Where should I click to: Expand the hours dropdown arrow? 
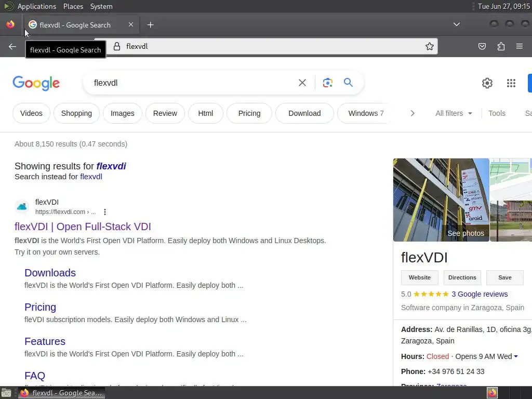(x=516, y=356)
